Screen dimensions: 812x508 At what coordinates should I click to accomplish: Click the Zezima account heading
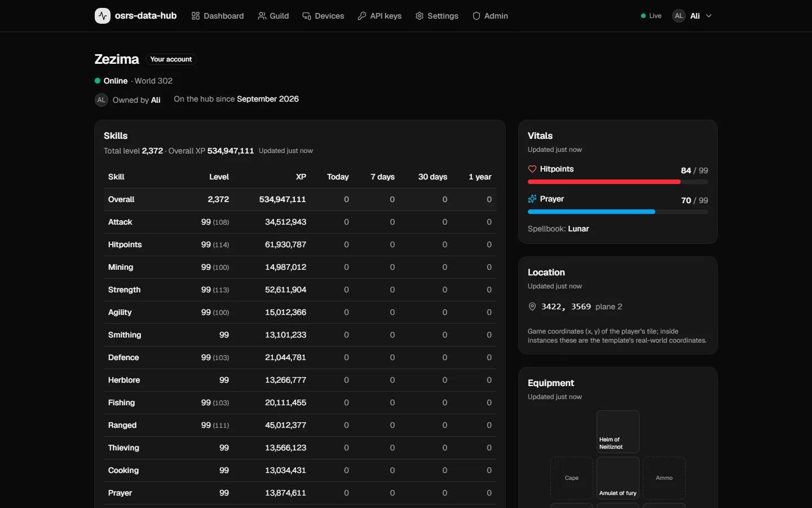tap(117, 59)
